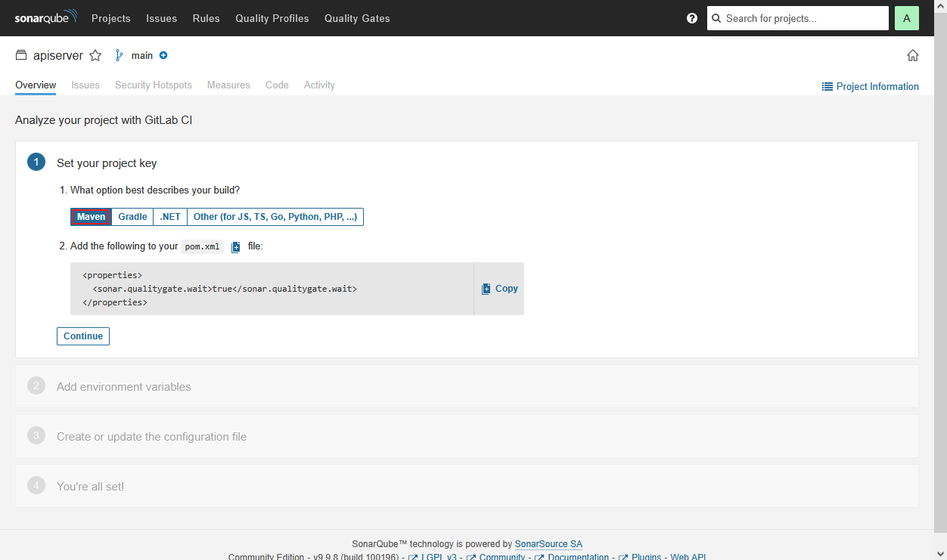This screenshot has width=947, height=560.
Task: Click the Continue button
Action: click(83, 336)
